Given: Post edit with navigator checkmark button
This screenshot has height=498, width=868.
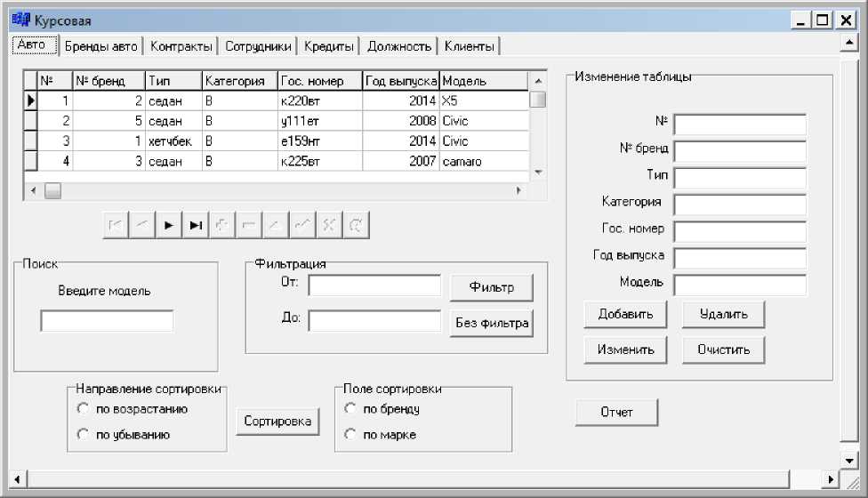Looking at the screenshot, I should coord(302,225).
